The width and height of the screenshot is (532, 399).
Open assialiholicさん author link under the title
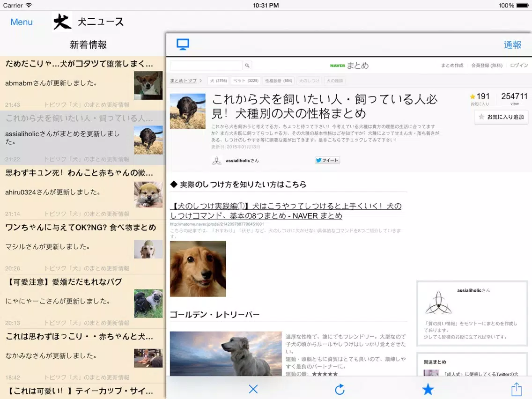[x=242, y=161]
